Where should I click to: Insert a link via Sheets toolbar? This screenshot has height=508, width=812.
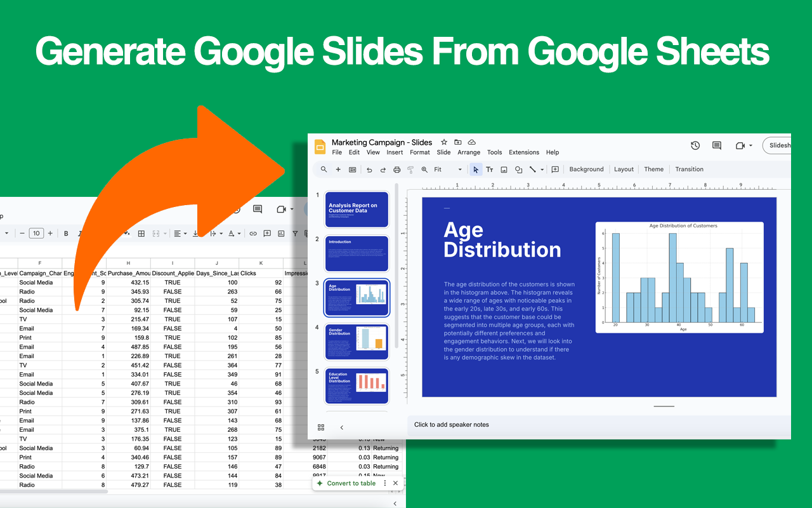pos(253,234)
